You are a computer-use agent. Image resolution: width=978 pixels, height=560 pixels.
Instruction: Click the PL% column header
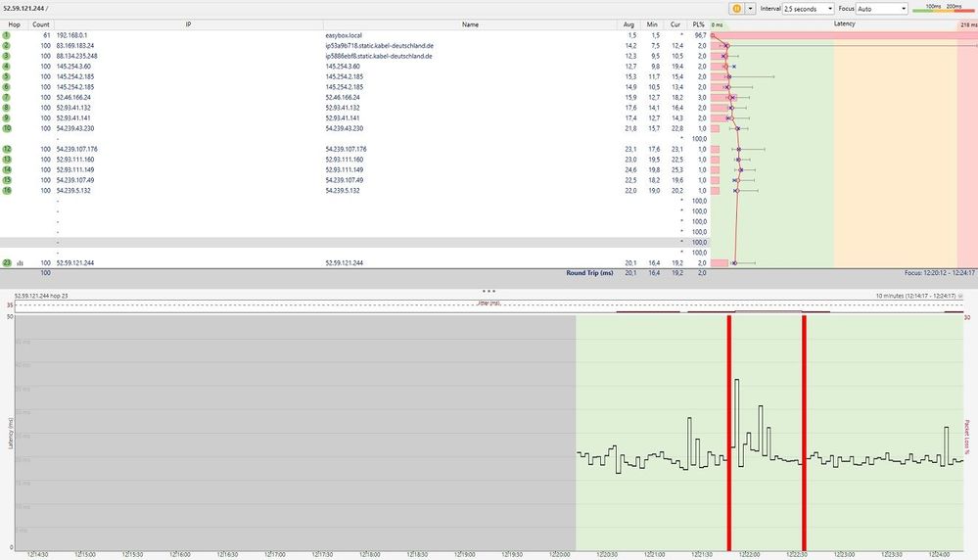click(x=698, y=24)
